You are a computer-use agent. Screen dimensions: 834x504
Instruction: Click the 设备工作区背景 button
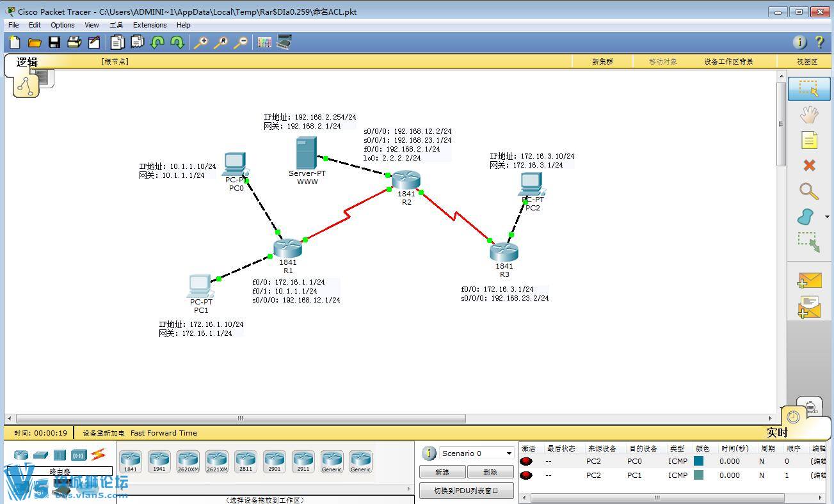(x=728, y=61)
